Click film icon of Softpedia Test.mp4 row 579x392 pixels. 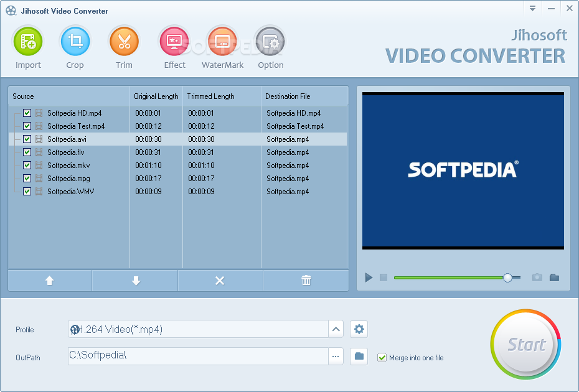tap(39, 126)
